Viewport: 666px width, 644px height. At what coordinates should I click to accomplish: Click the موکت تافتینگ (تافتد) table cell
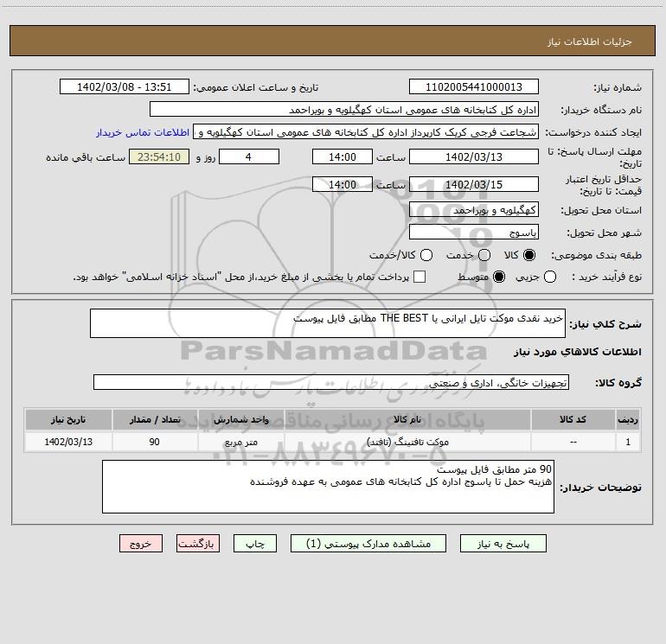407,442
